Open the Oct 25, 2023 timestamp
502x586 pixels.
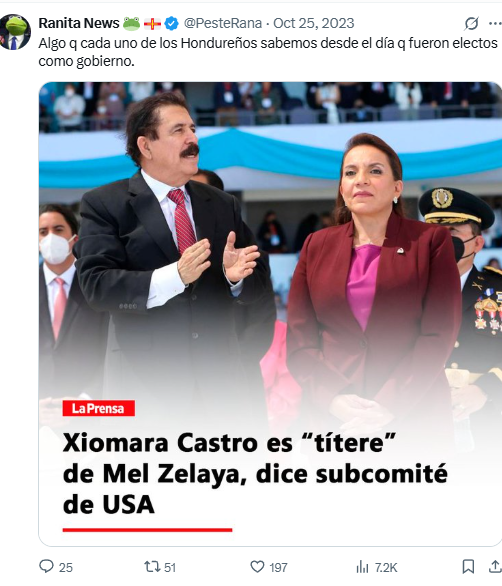(314, 23)
